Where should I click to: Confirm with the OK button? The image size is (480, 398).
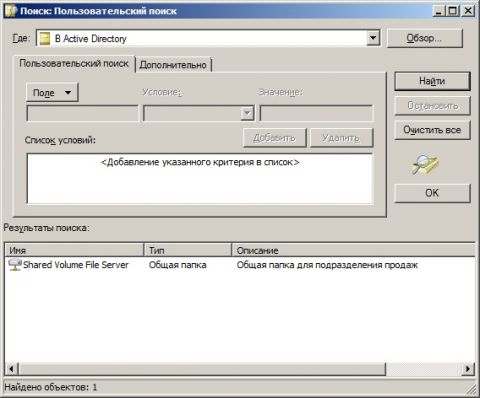click(432, 193)
